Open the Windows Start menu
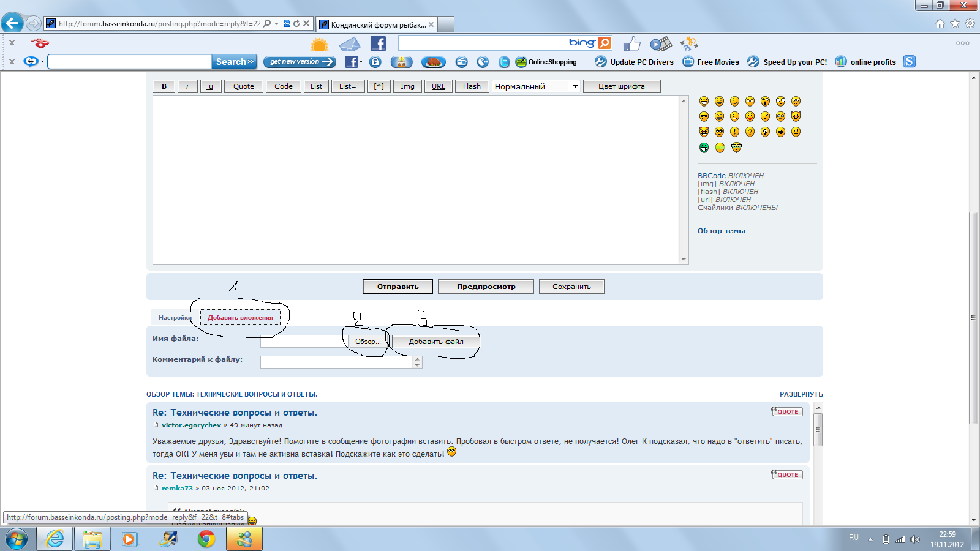 (x=17, y=539)
